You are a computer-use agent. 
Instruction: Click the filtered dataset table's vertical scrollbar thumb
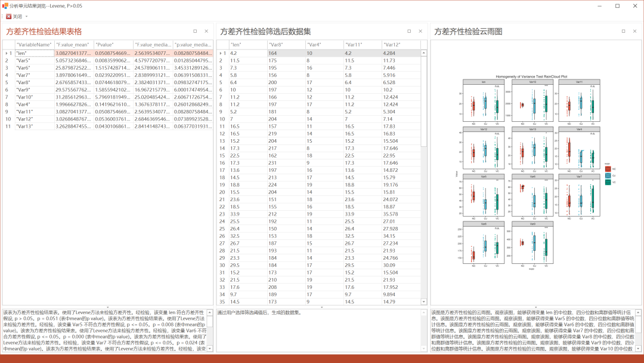pyautogui.click(x=424, y=101)
